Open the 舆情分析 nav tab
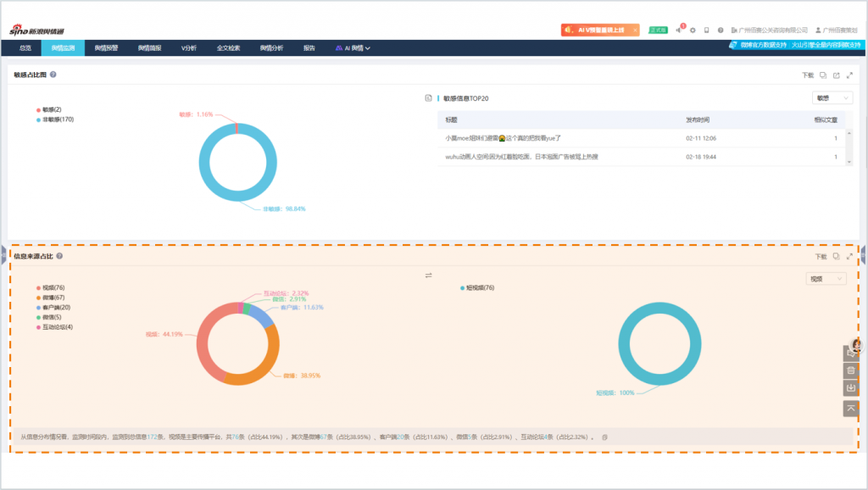The height and width of the screenshot is (490, 868). pyautogui.click(x=272, y=48)
